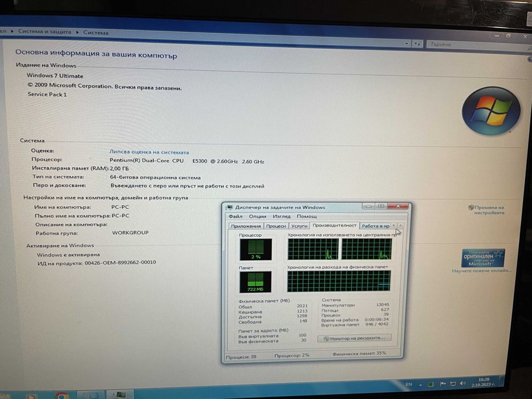This screenshot has width=532, height=399.
Task: Click the Промяна на настройките link
Action: click(489, 210)
